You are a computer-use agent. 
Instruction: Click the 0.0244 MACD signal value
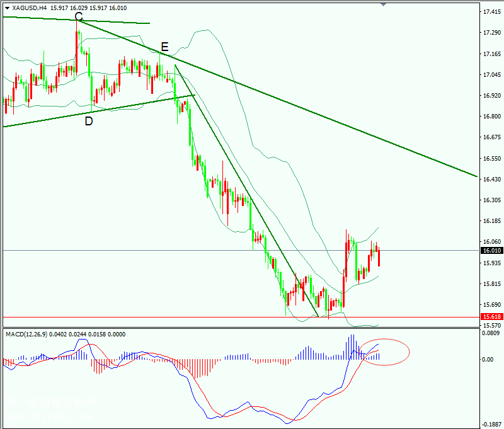[x=77, y=335]
